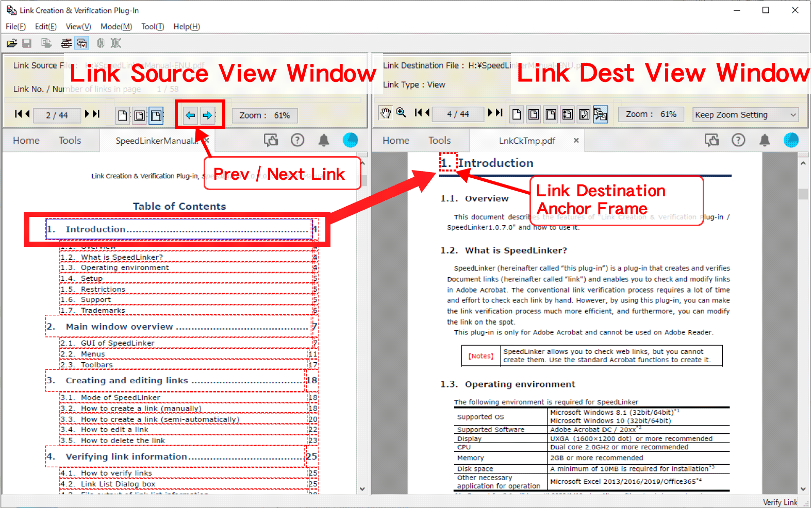The image size is (812, 508).
Task: Close the LnkCkTmp.pdf tab
Action: pos(576,140)
